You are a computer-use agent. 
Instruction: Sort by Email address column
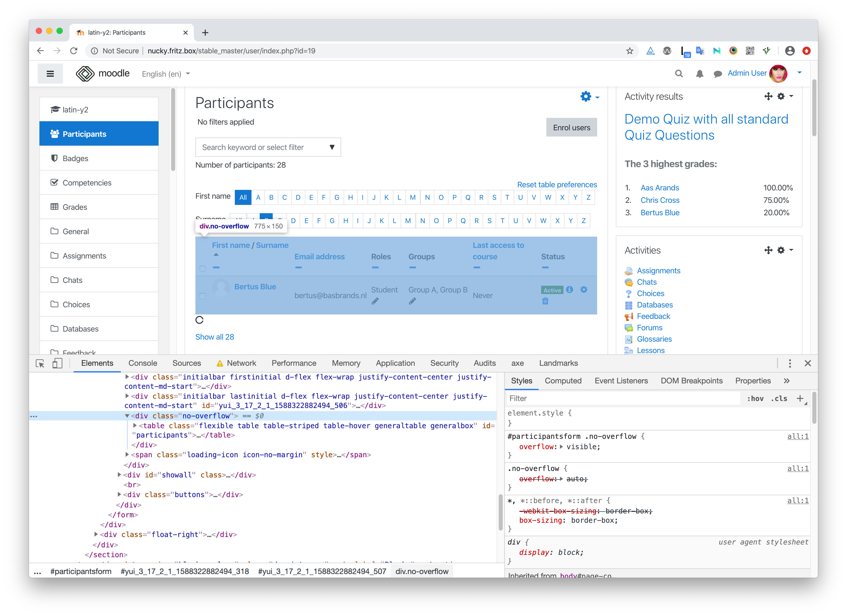click(x=319, y=256)
